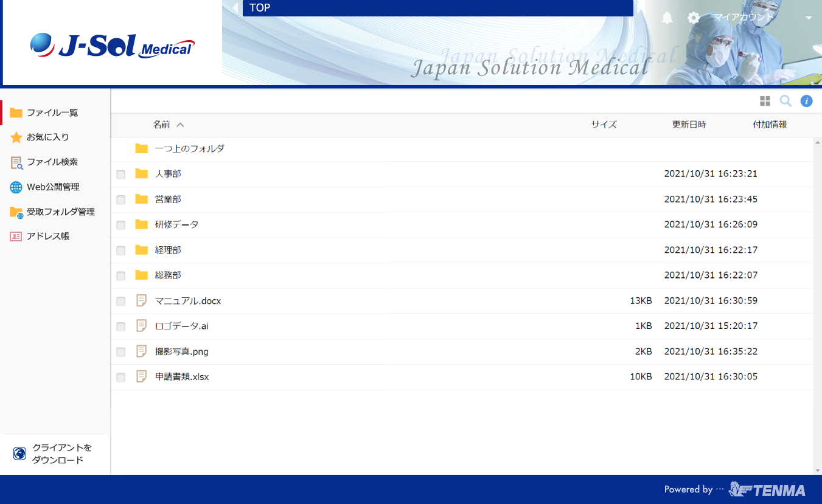Open the 営業部 folder
This screenshot has width=822, height=504.
(x=168, y=199)
